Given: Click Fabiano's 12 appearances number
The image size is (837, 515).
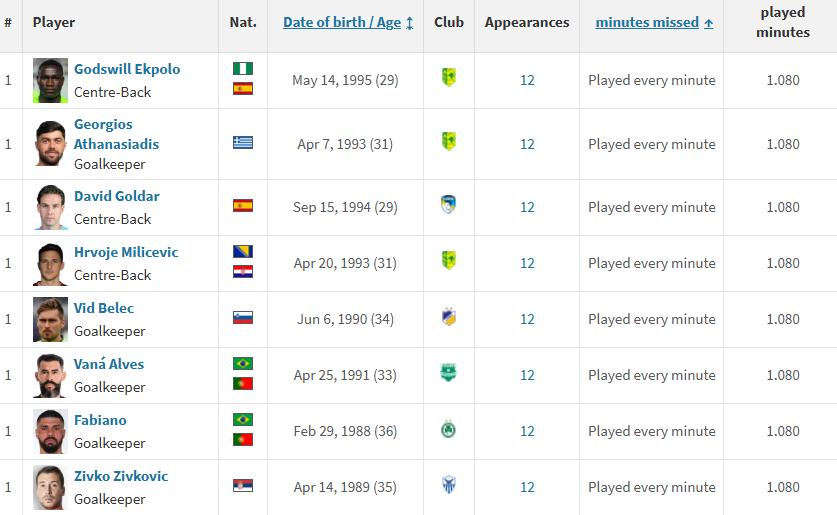Looking at the screenshot, I should (527, 431).
